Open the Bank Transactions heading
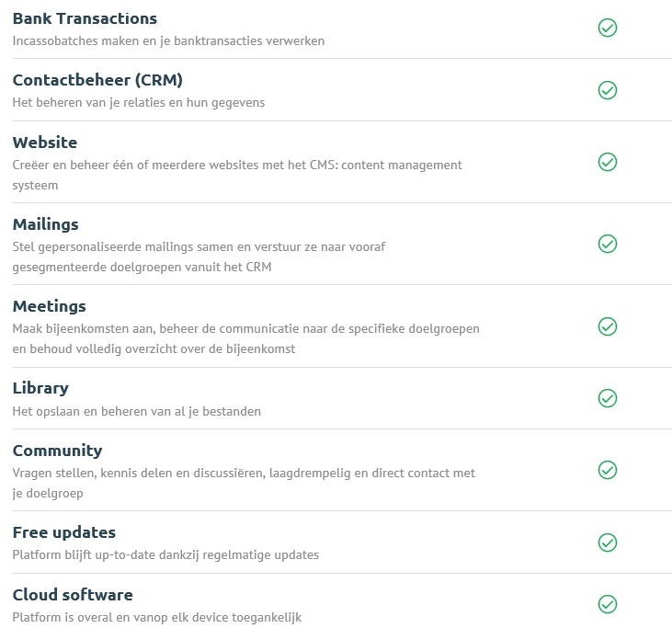The height and width of the screenshot is (628, 672). pos(85,18)
